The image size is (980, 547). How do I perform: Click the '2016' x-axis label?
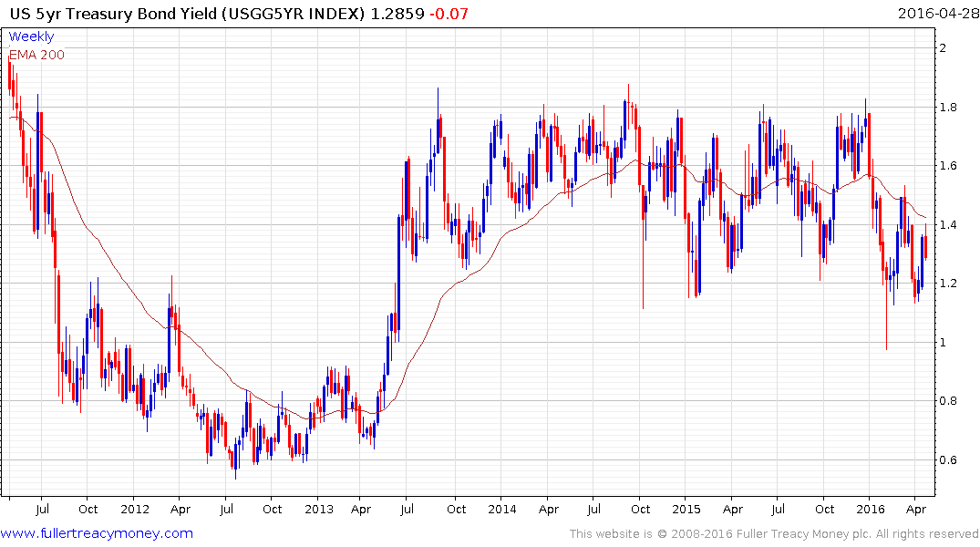pos(871,509)
